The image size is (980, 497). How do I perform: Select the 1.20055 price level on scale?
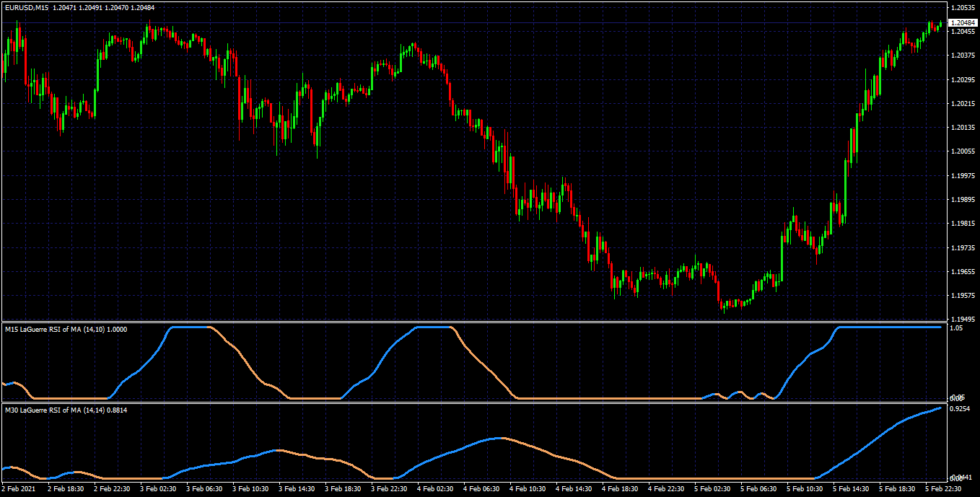(963, 151)
